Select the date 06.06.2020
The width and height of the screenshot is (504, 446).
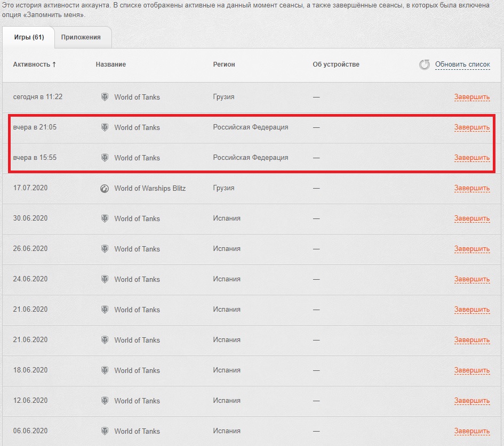pyautogui.click(x=30, y=431)
